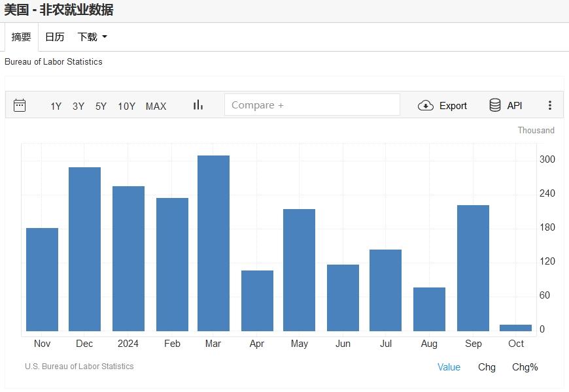
Task: Select the 10Y time range
Action: point(126,106)
